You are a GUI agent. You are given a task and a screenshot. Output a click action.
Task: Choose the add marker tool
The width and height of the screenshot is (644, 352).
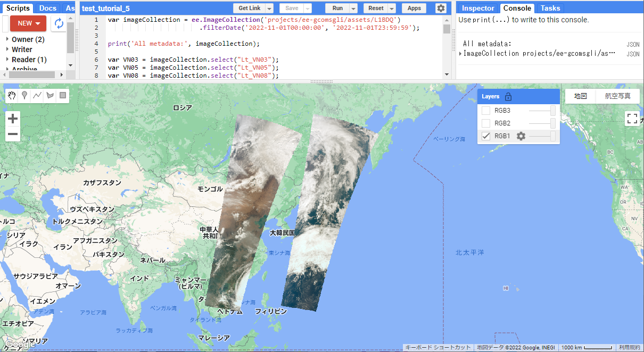[x=24, y=95]
